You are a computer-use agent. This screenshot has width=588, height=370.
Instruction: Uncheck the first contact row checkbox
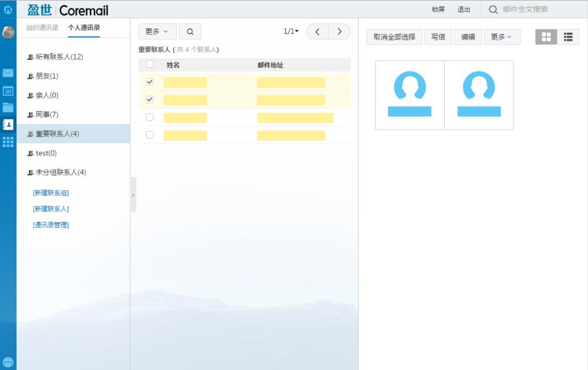click(150, 82)
